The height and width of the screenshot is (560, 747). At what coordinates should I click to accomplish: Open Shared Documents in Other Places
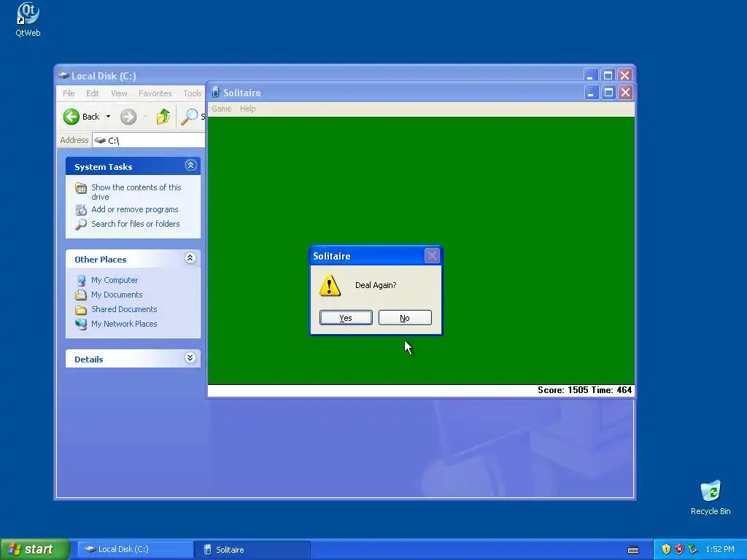click(x=124, y=309)
